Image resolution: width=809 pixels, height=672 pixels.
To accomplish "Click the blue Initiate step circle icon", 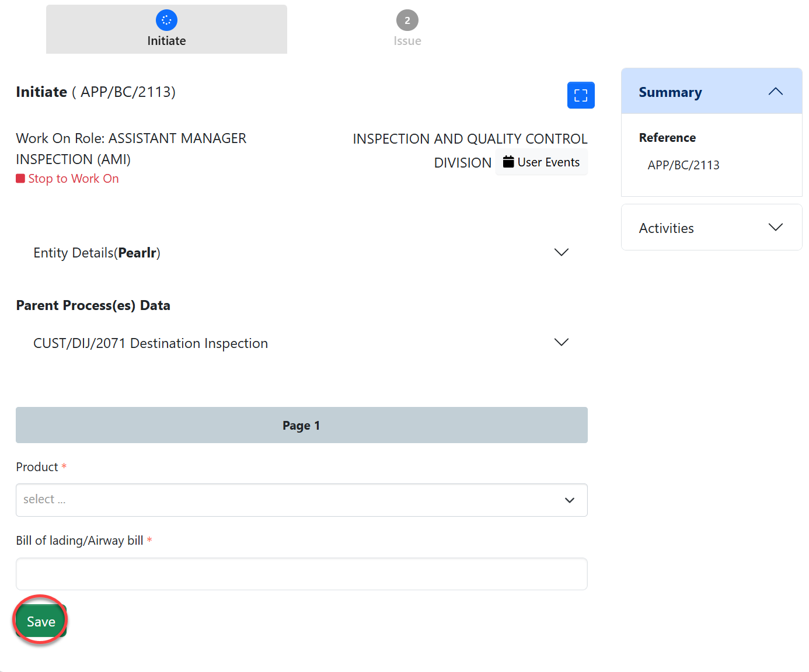I will pyautogui.click(x=166, y=20).
